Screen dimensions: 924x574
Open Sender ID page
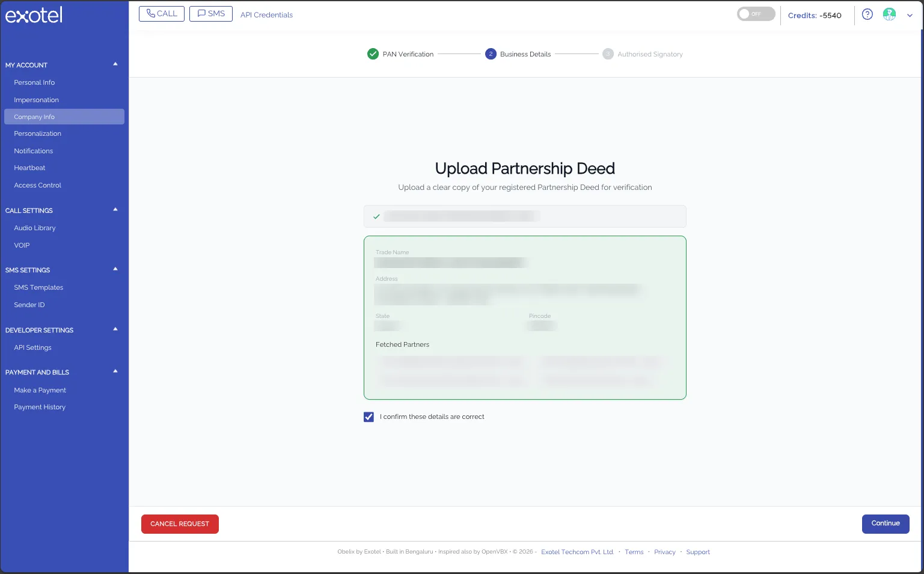click(29, 305)
